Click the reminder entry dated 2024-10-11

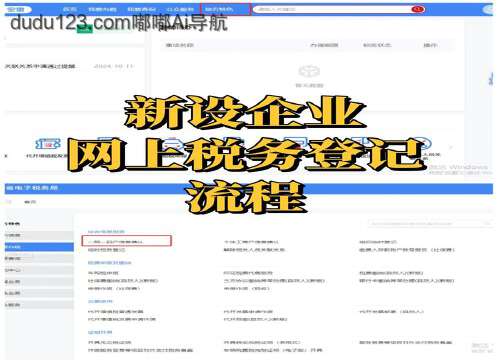[x=70, y=66]
